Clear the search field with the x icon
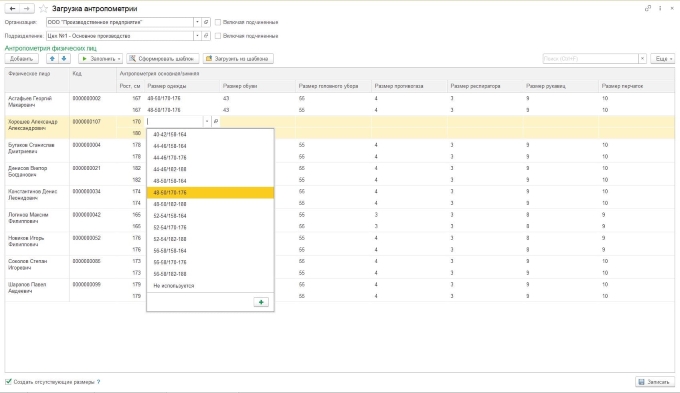Screen dimensions: 680x393 tap(642, 59)
